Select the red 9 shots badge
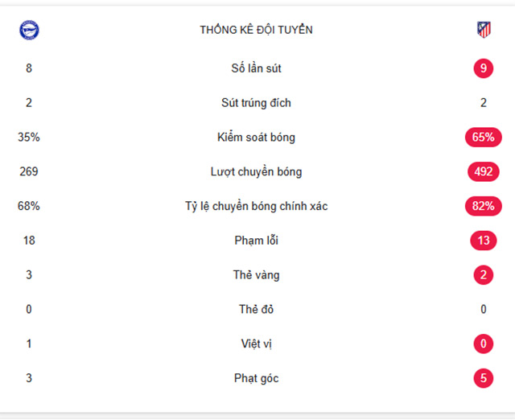This screenshot has width=515, height=420. point(483,68)
